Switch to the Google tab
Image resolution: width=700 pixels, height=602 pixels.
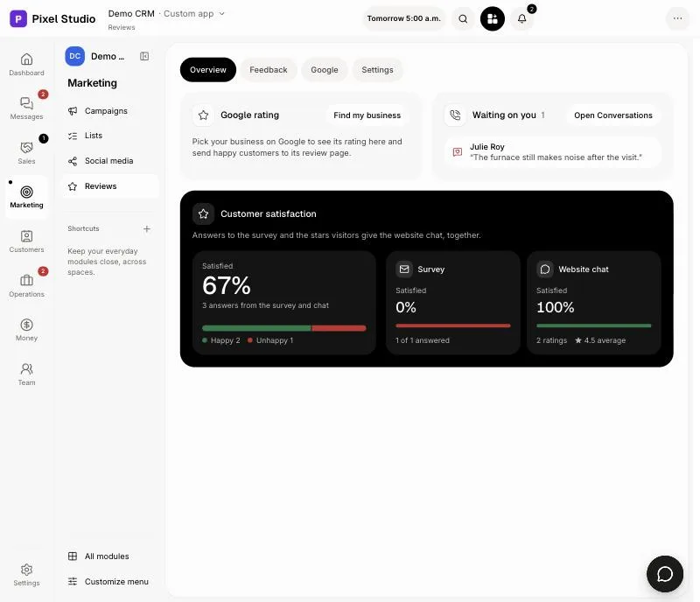pyautogui.click(x=325, y=70)
